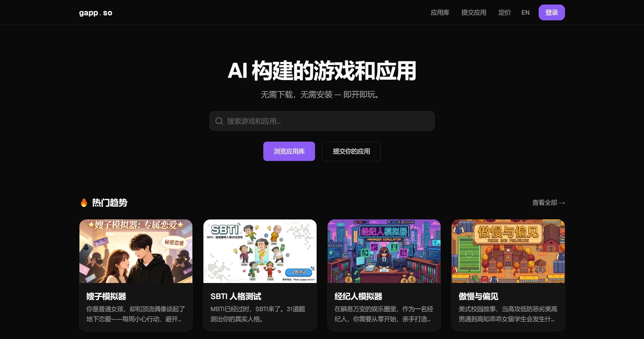644x339 pixels.
Task: Click the search magnifier icon
Action: point(219,121)
